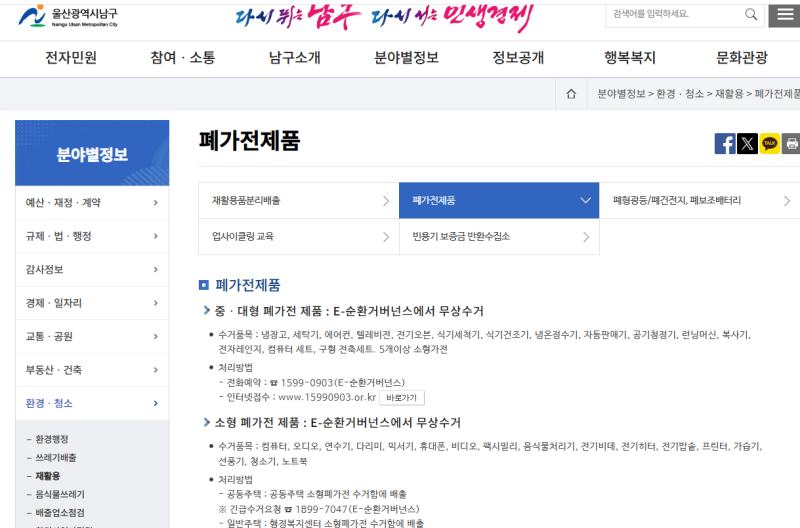Viewport: 800px width, 528px height.
Task: Open the 전자민원 menu
Action: pyautogui.click(x=71, y=58)
